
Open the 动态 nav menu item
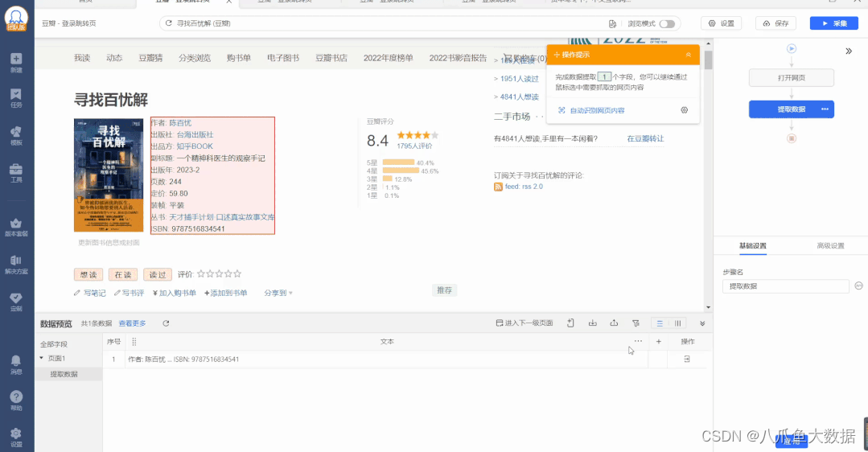coord(114,58)
